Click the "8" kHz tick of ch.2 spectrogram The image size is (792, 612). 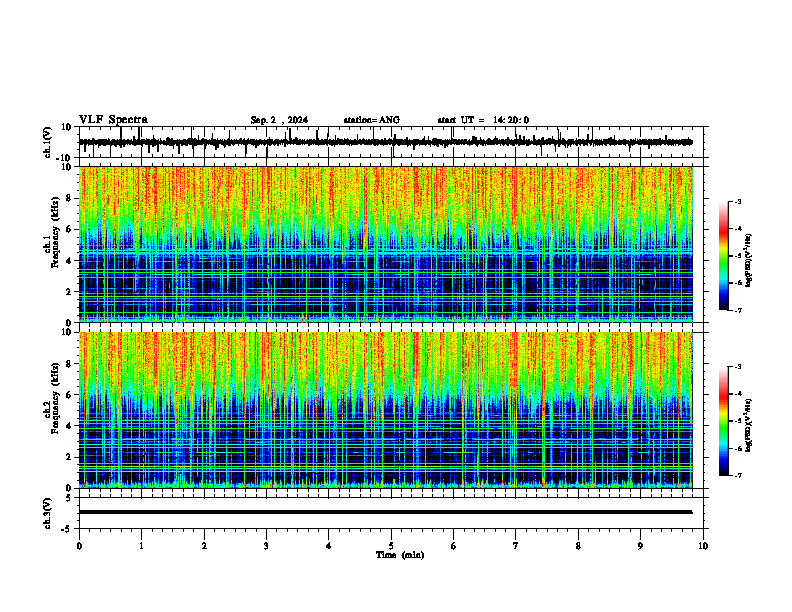pyautogui.click(x=69, y=364)
